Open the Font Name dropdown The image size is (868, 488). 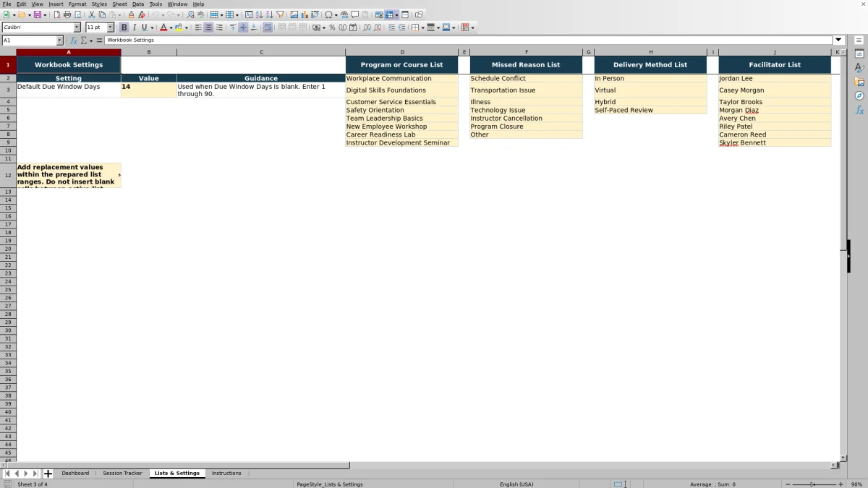point(77,27)
